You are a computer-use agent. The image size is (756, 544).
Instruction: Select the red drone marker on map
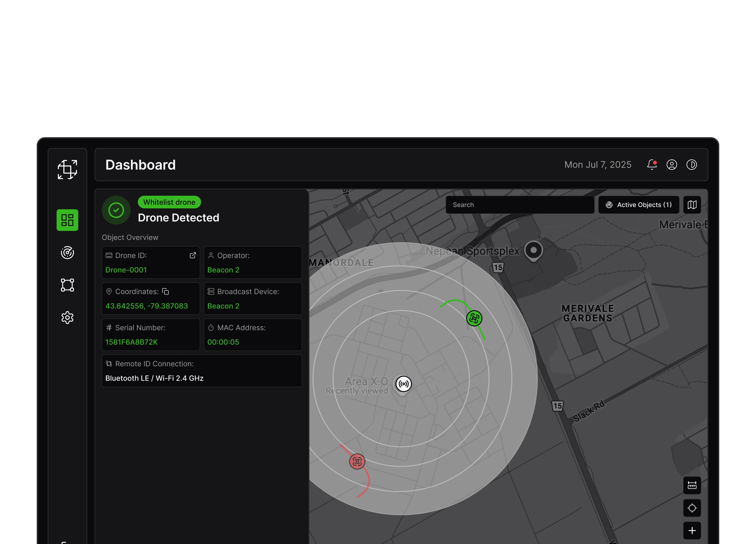tap(357, 461)
